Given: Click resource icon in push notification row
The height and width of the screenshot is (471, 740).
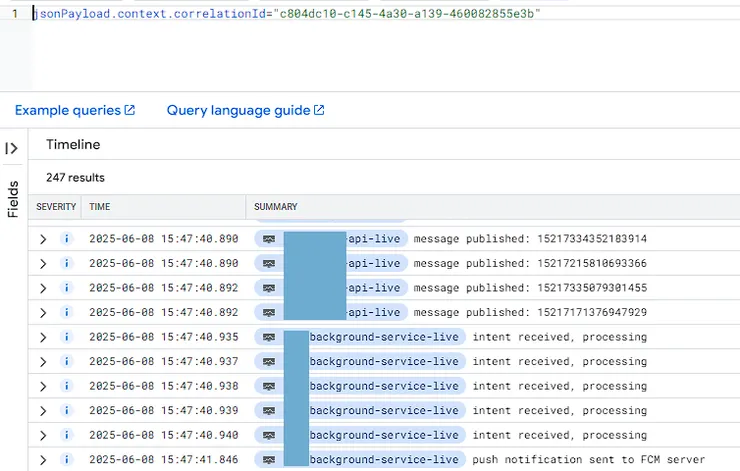Looking at the screenshot, I should 269,460.
